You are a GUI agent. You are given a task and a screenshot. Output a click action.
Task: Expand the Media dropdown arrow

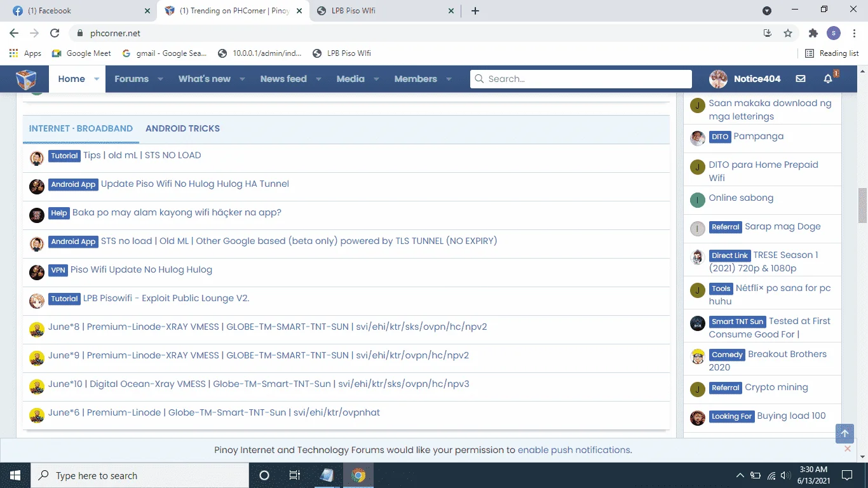[376, 79]
